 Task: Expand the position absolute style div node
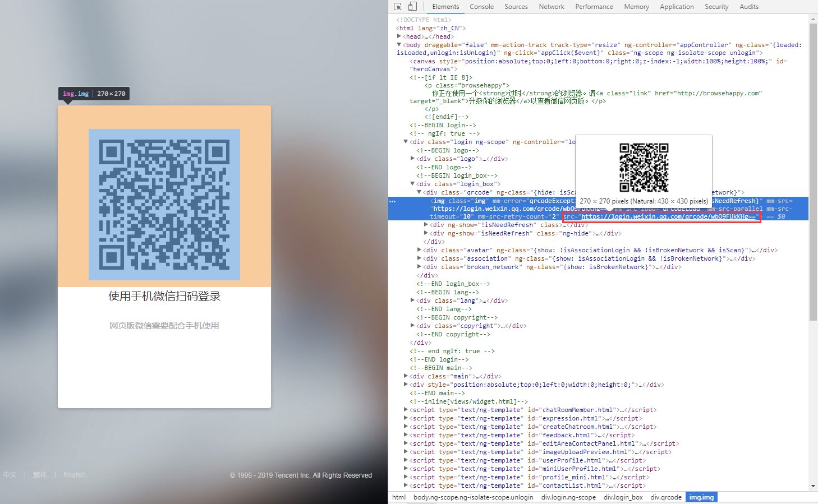coord(406,385)
